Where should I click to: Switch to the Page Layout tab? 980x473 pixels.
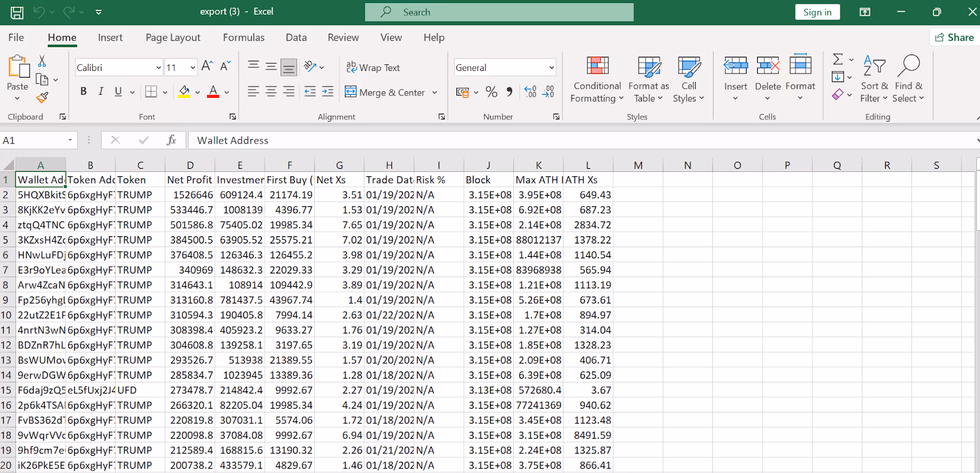[173, 37]
